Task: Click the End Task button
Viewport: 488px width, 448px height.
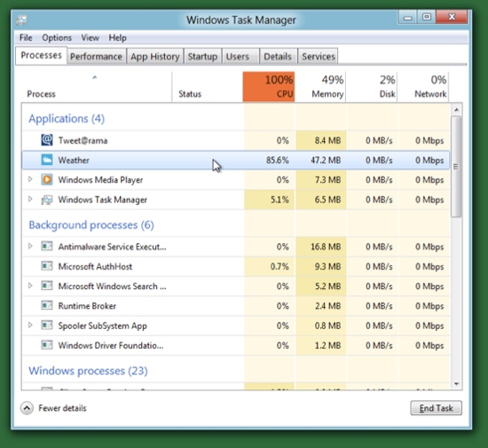Action: (436, 408)
